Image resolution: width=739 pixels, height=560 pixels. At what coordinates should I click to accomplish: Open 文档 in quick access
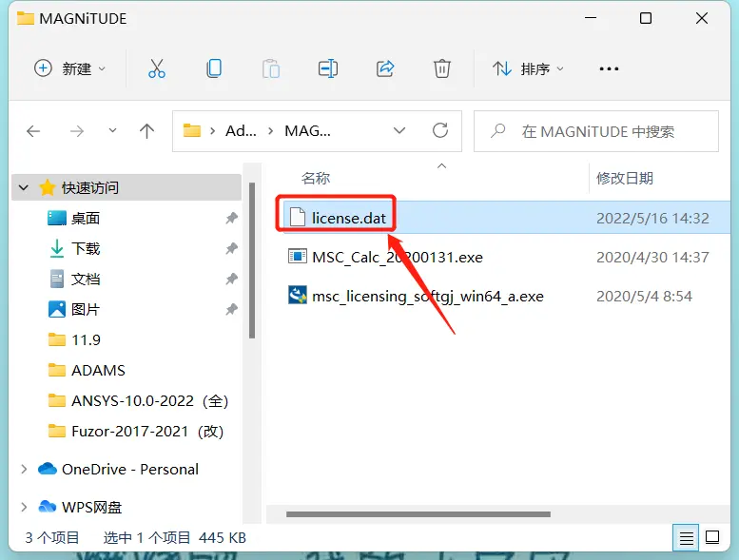(86, 280)
